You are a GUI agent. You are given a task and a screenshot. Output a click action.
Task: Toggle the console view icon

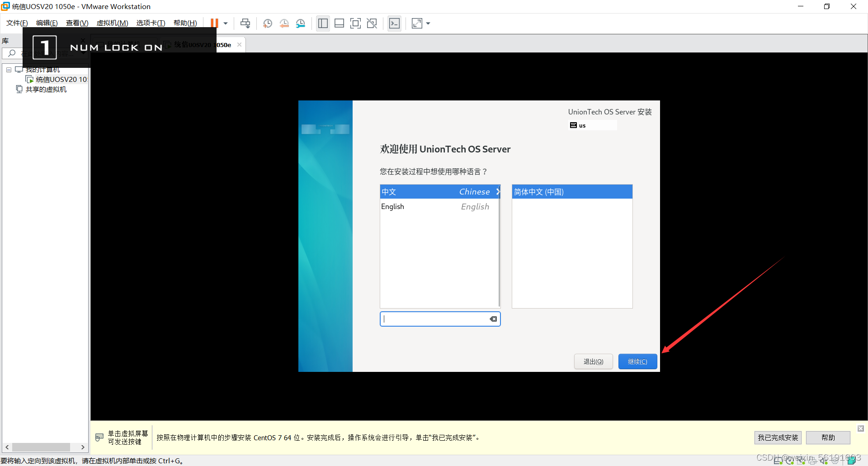(x=394, y=23)
